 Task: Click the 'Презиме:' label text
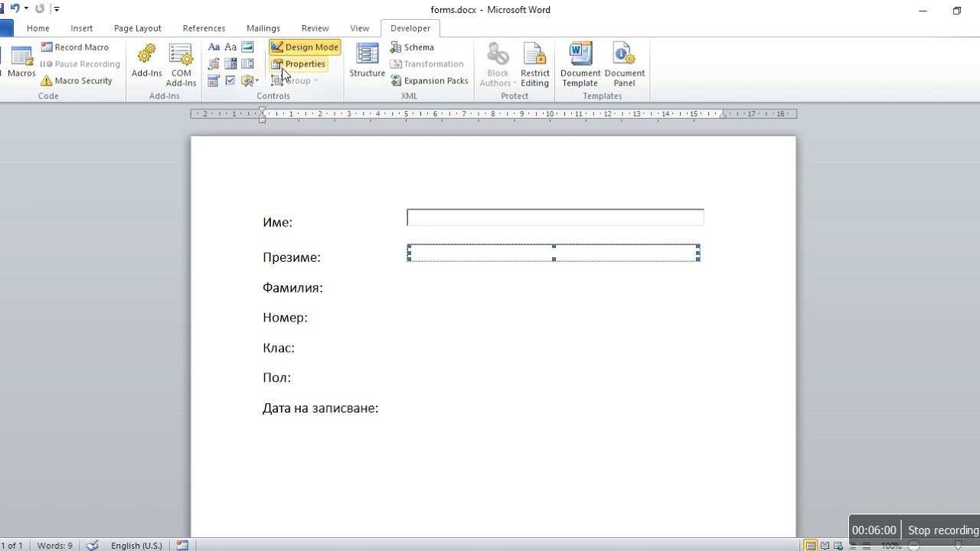coord(292,257)
